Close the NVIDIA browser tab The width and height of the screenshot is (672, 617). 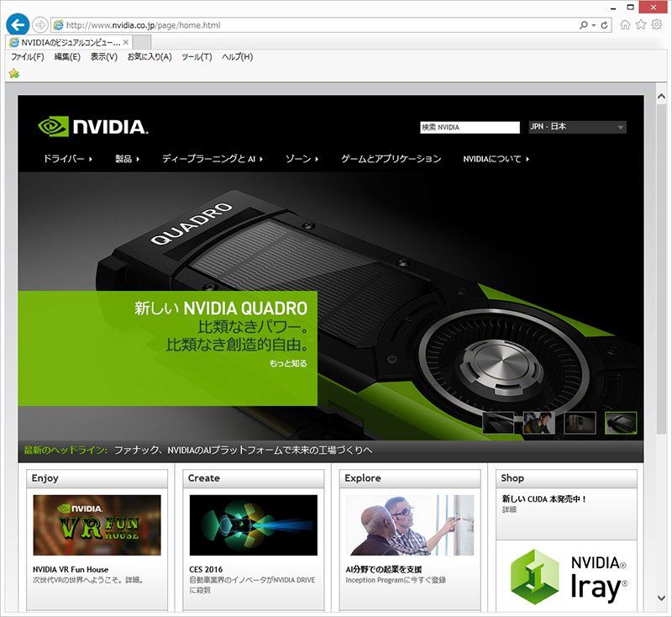125,42
